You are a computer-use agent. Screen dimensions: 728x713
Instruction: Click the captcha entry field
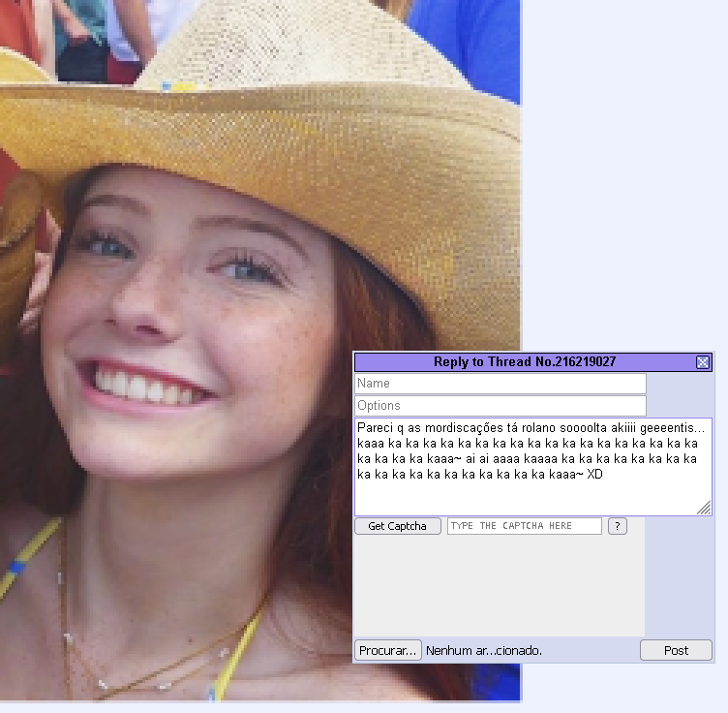click(524, 526)
